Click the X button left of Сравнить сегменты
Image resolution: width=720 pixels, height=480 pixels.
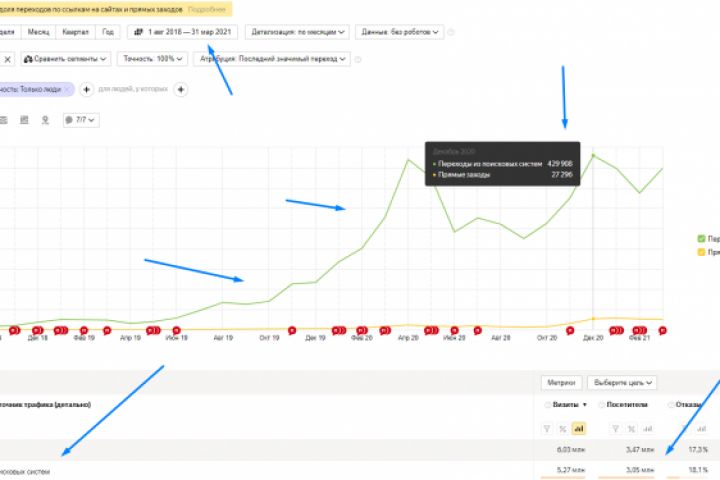[7, 59]
